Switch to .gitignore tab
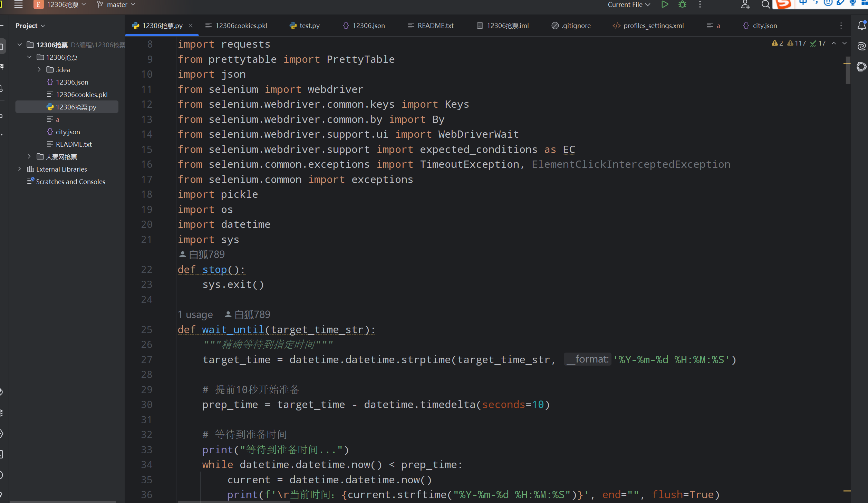Viewport: 868px width, 503px height. coord(571,26)
